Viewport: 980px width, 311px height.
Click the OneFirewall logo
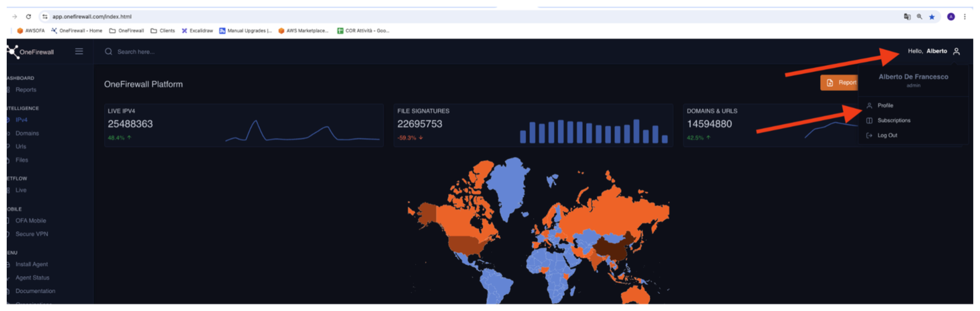[x=31, y=52]
